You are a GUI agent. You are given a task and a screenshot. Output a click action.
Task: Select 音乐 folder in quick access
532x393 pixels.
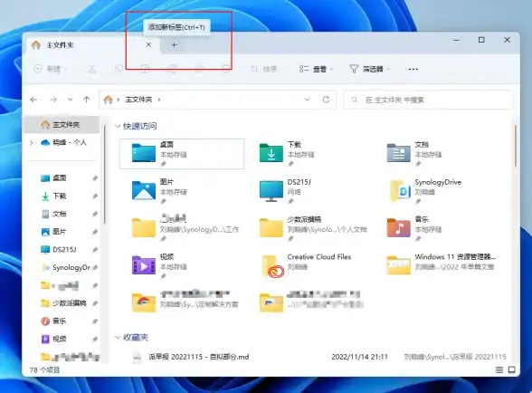(x=414, y=228)
